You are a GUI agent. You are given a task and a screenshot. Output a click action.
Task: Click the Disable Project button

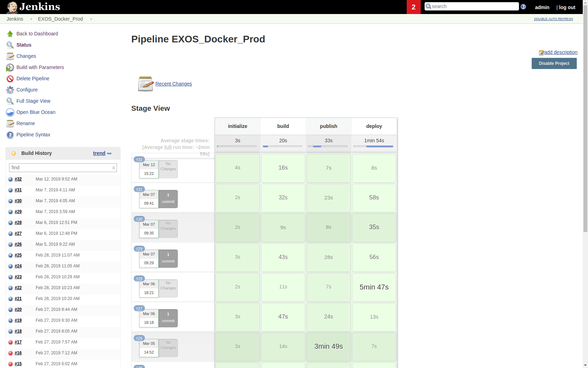pyautogui.click(x=554, y=63)
